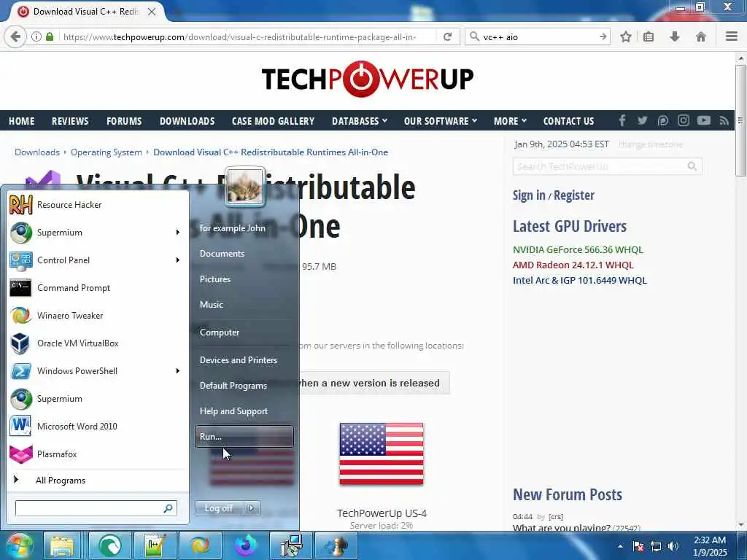Expand the Control Panel submenu arrow
The image size is (747, 560).
[178, 260]
